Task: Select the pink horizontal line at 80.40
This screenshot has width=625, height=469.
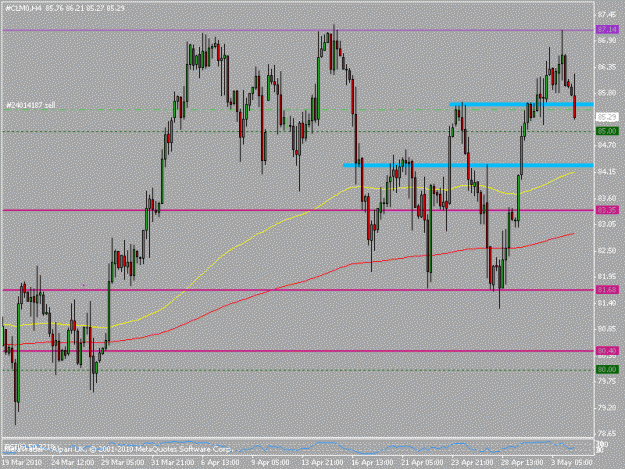Action: [298, 351]
